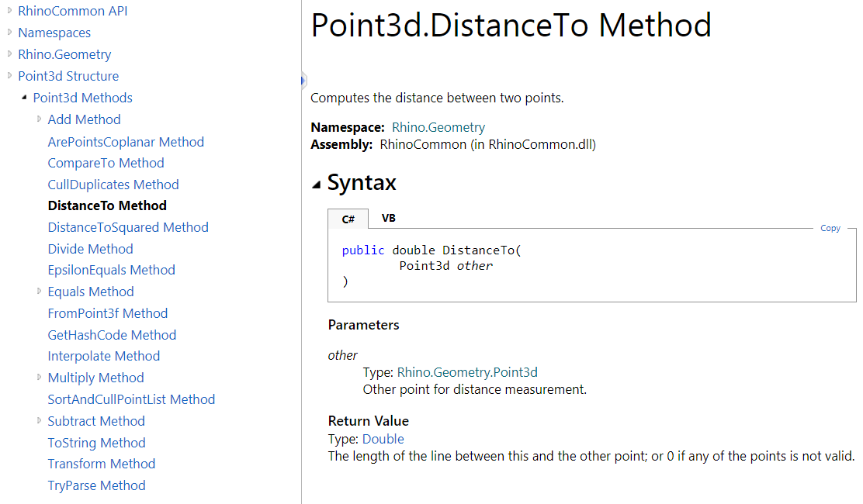
Task: Open Rhino.Geometry.Point3d type link
Action: click(467, 372)
